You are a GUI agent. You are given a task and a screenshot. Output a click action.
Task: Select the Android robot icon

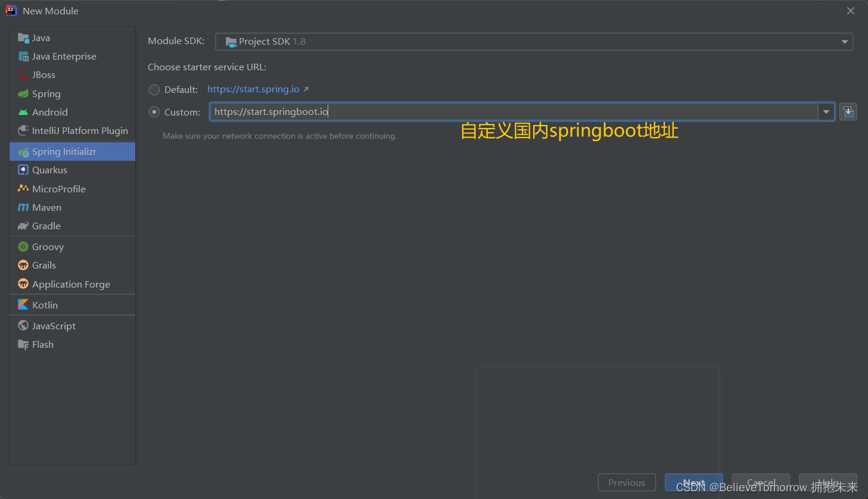[x=23, y=112]
